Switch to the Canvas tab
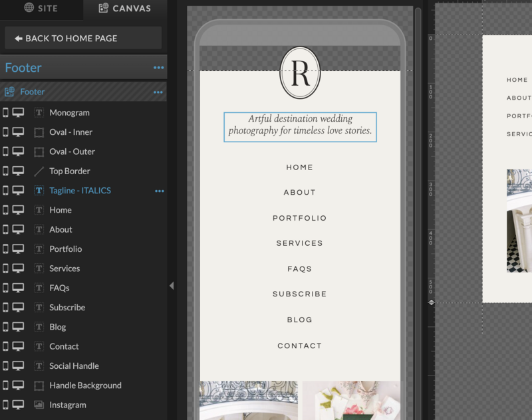532x420 pixels. [124, 9]
